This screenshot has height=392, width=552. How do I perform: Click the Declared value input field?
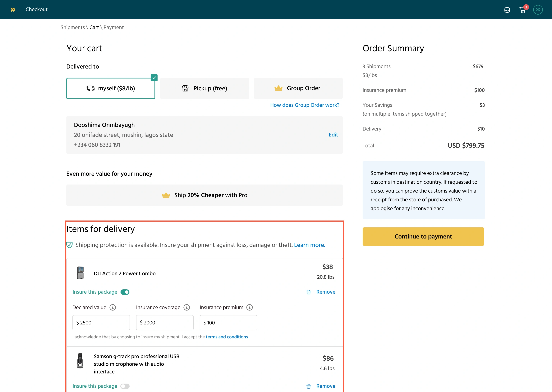101,323
